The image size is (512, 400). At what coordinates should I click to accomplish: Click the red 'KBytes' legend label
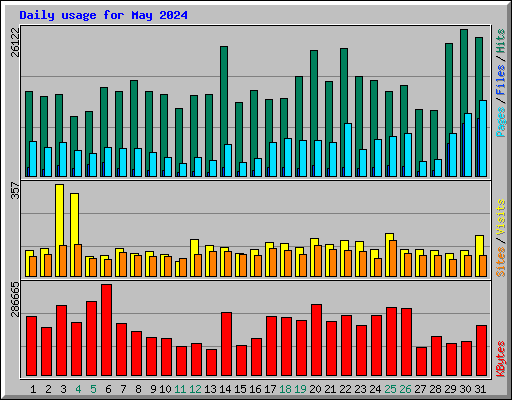(500, 359)
